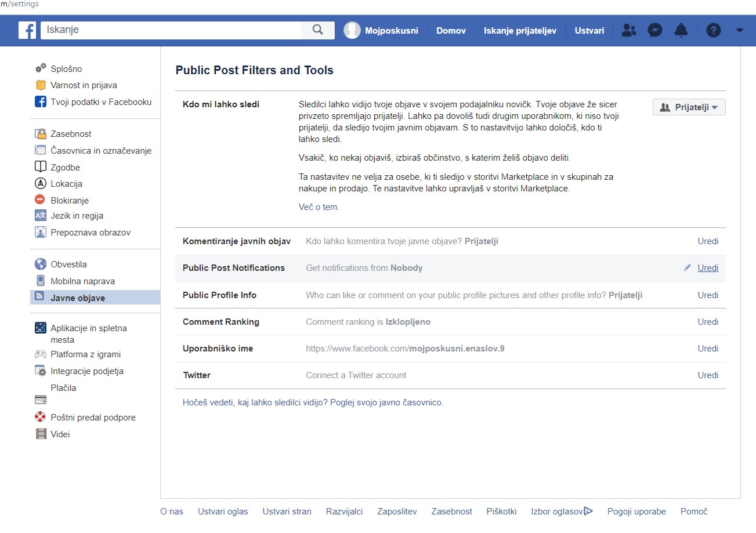Click the AdChoices triangle icon in footer
Screen dimensions: 756x533
pos(588,511)
